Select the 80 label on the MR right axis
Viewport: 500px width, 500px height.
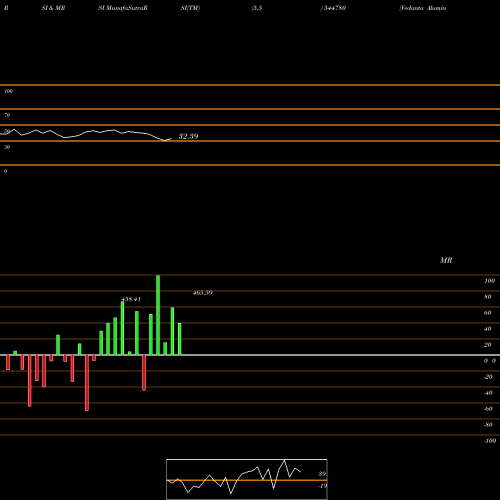coord(488,297)
